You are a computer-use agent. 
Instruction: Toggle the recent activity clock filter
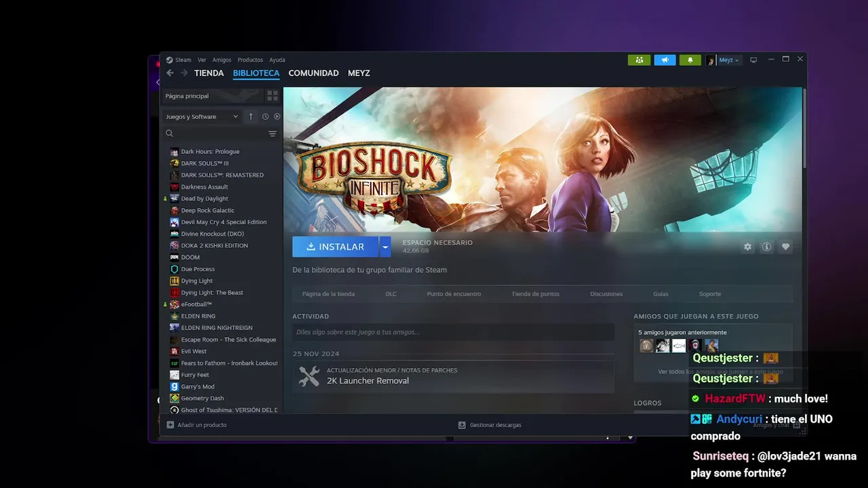coord(266,117)
